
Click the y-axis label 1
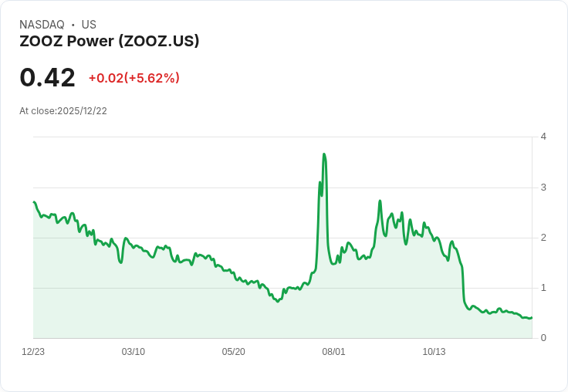pyautogui.click(x=543, y=288)
